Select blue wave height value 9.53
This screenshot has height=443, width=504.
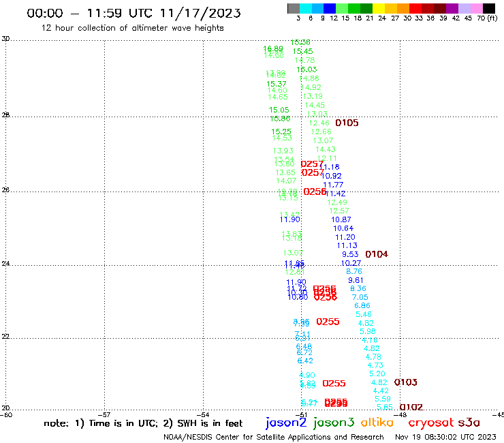[350, 254]
